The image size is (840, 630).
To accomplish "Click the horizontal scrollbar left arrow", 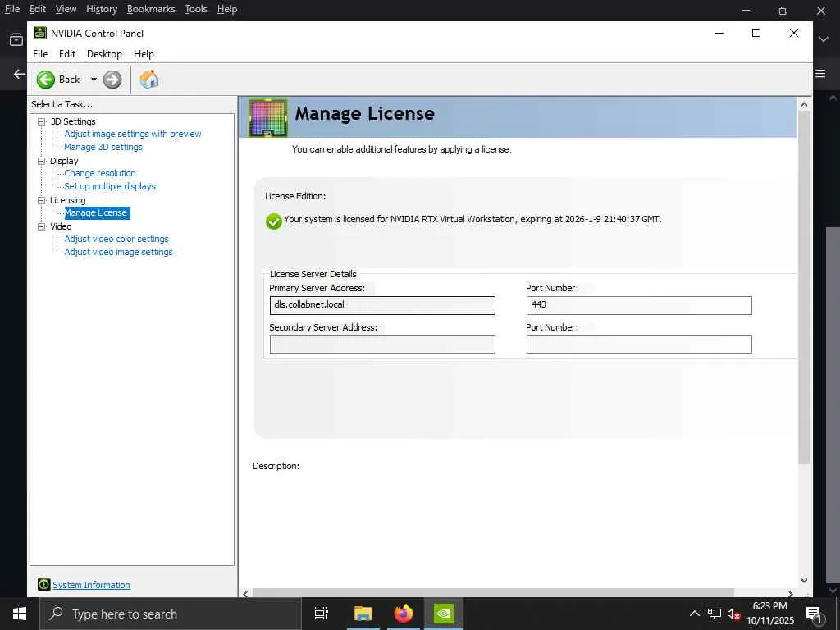I will pyautogui.click(x=245, y=594).
